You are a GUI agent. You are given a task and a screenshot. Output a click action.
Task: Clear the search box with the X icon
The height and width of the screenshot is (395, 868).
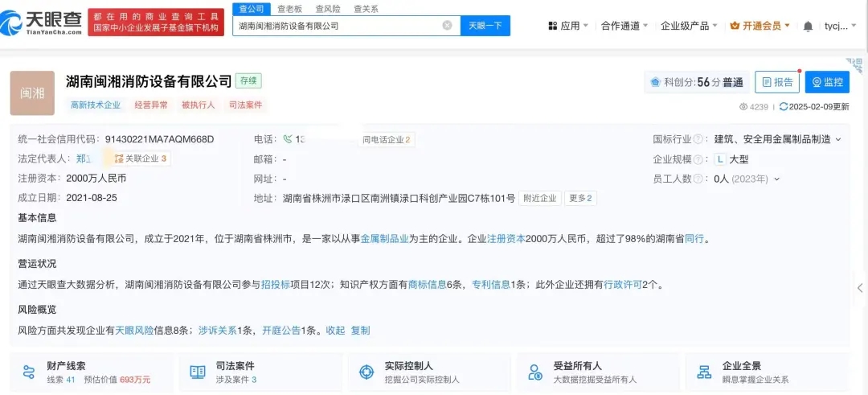pos(448,26)
